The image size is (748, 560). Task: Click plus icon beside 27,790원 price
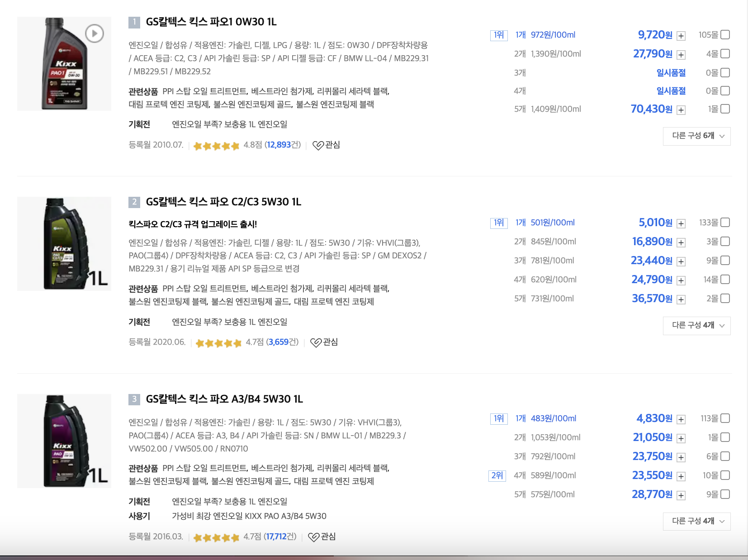click(x=681, y=55)
